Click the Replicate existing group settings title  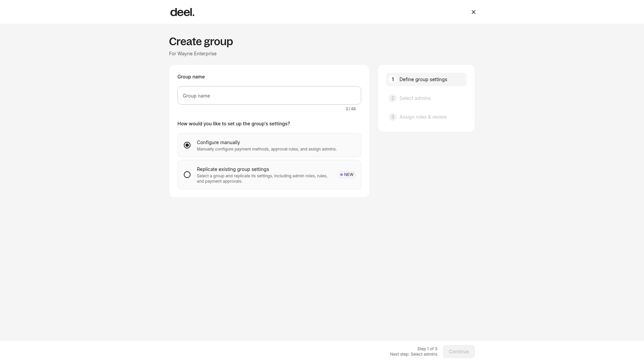[x=233, y=169]
